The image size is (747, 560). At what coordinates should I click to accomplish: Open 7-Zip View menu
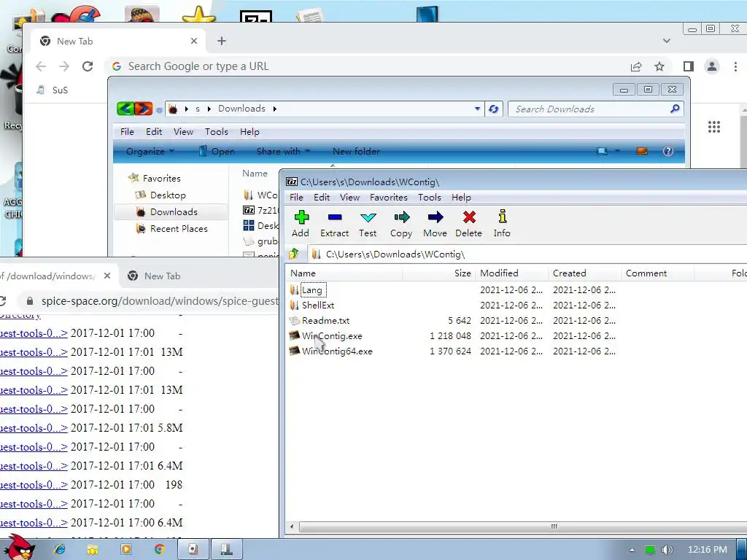(x=349, y=197)
